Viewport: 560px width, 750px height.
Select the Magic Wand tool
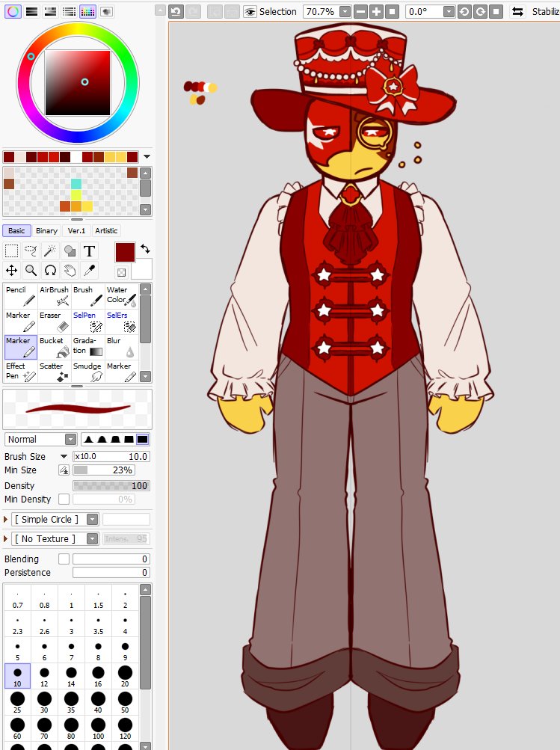50,250
